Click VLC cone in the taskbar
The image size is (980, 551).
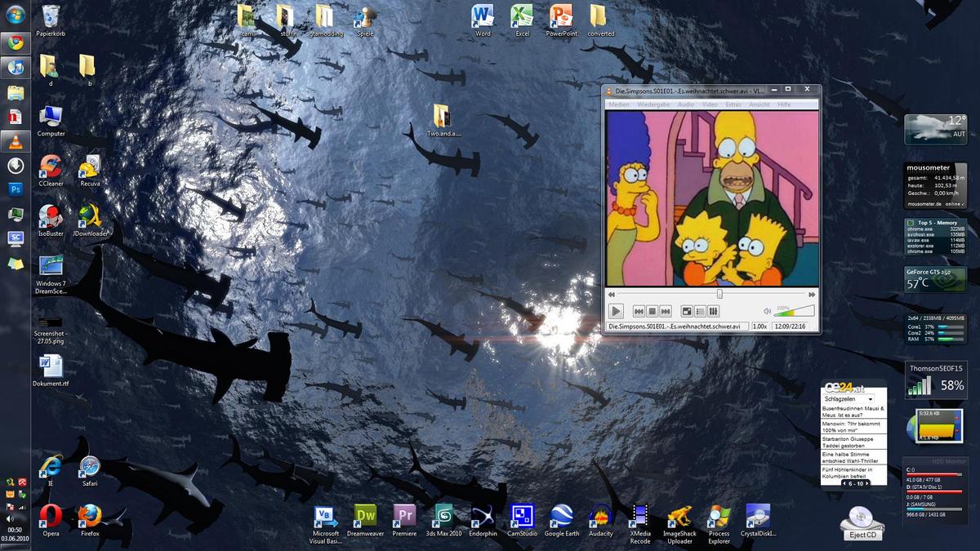(x=16, y=140)
